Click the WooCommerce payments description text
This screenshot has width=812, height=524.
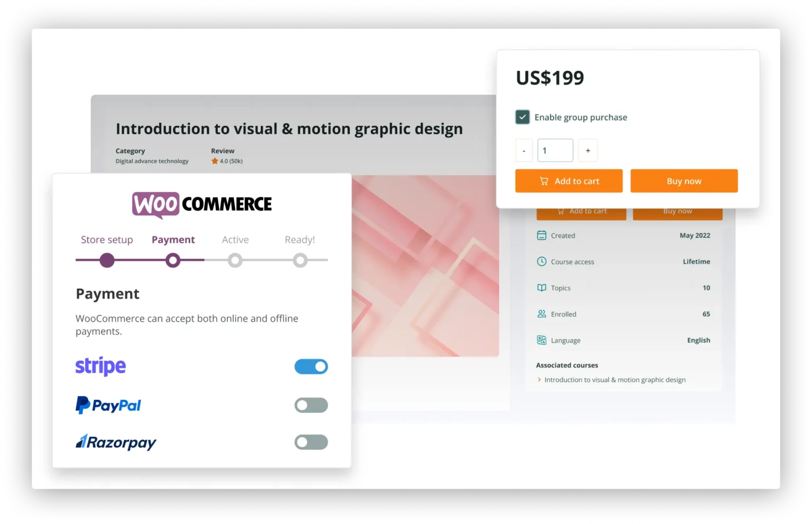(187, 325)
